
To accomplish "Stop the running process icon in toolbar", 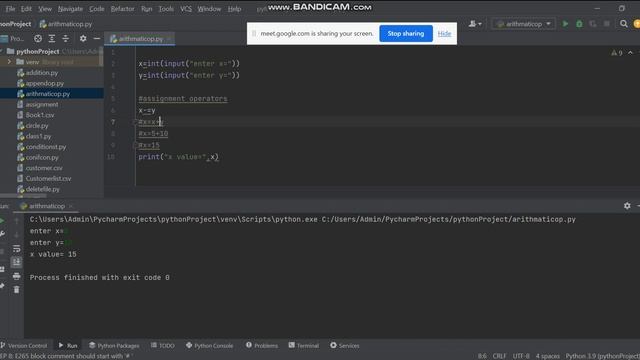I will pos(607,24).
